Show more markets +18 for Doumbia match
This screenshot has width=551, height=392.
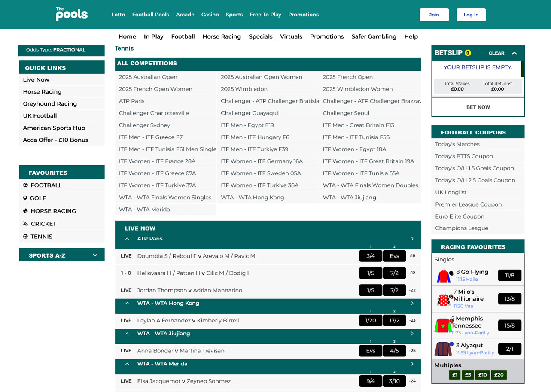point(412,256)
